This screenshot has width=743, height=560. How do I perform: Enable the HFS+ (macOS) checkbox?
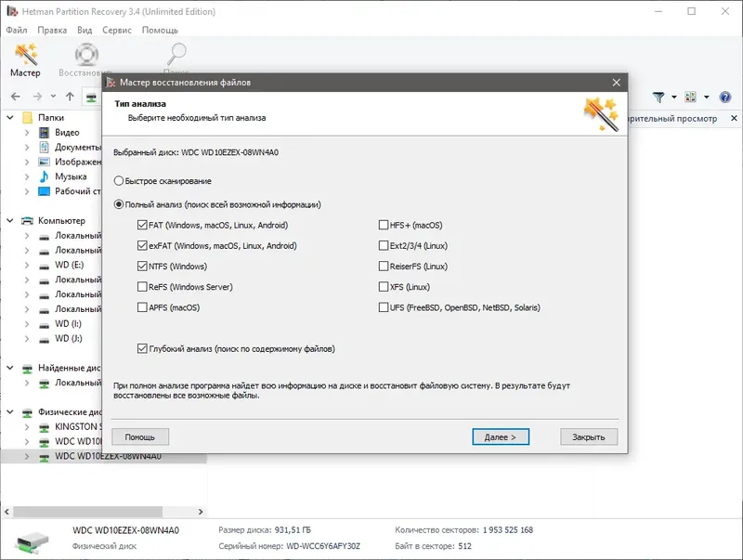pos(384,225)
